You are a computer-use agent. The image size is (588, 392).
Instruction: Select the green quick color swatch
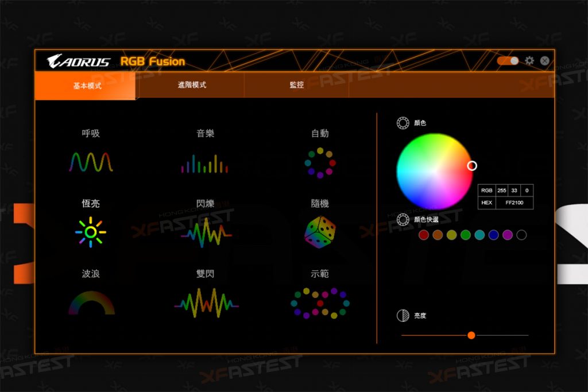click(466, 235)
